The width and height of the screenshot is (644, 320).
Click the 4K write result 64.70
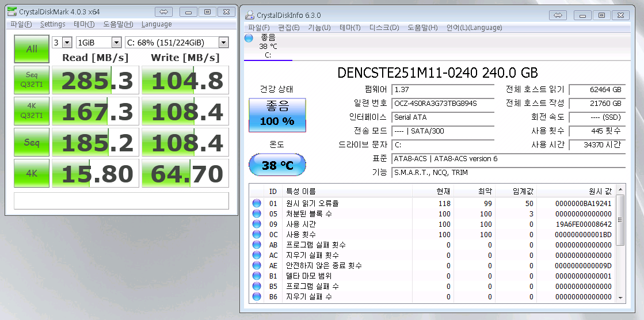click(x=185, y=173)
